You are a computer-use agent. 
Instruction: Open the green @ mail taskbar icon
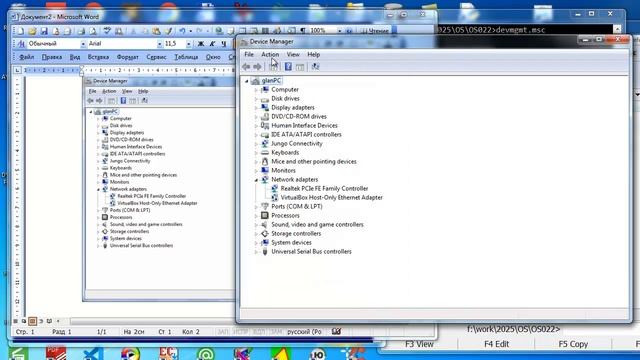(x=206, y=353)
